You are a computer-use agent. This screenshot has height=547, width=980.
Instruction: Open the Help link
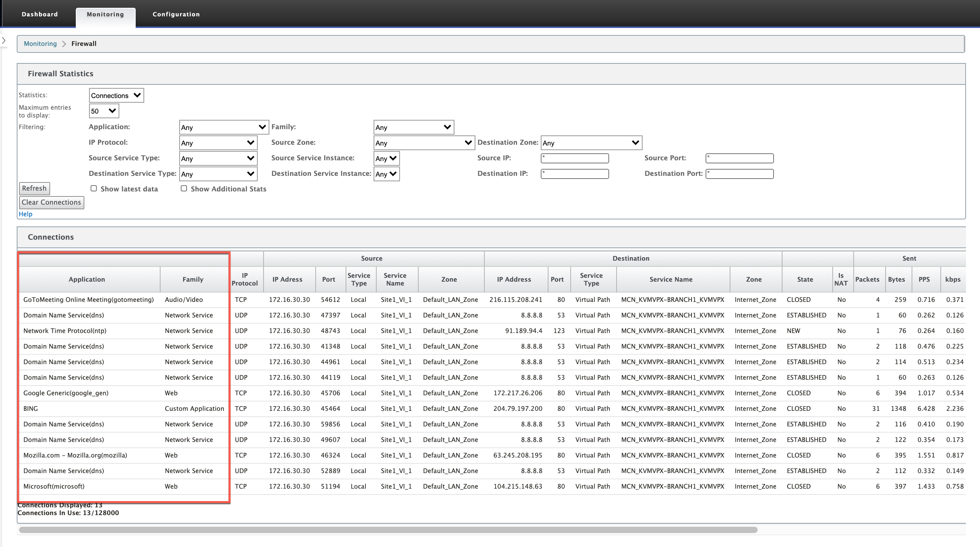[26, 214]
